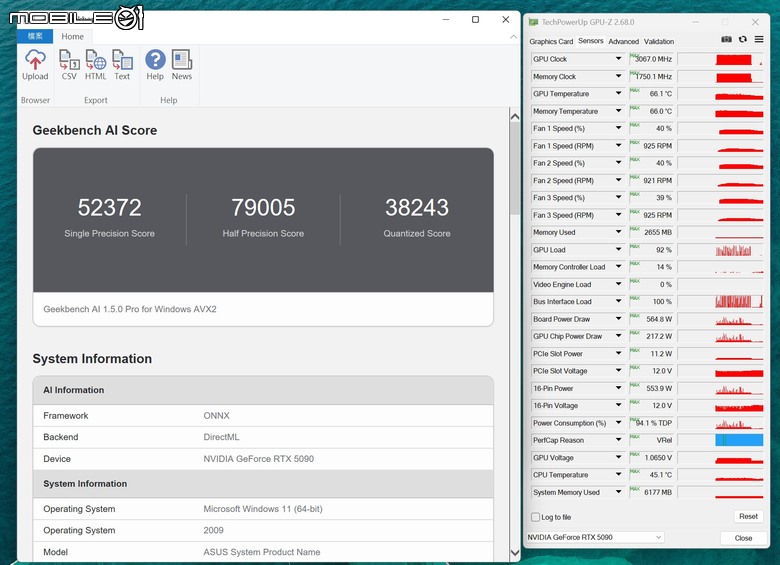Image resolution: width=780 pixels, height=565 pixels.
Task: Open the Memory Clock sensor dropdown
Action: pos(618,76)
